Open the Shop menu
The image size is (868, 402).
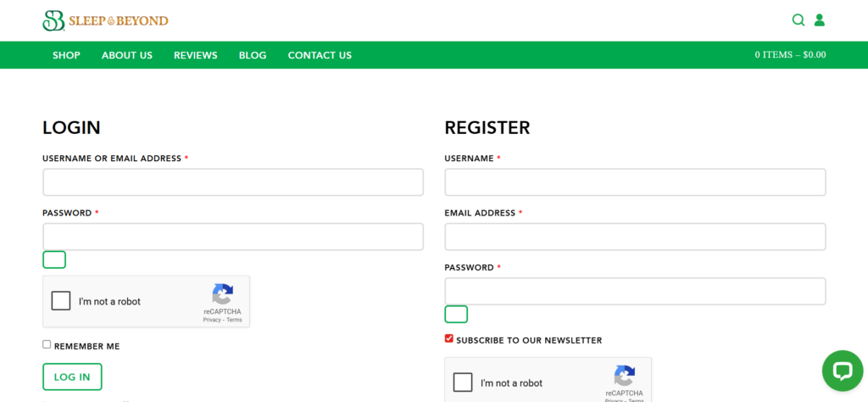(66, 55)
